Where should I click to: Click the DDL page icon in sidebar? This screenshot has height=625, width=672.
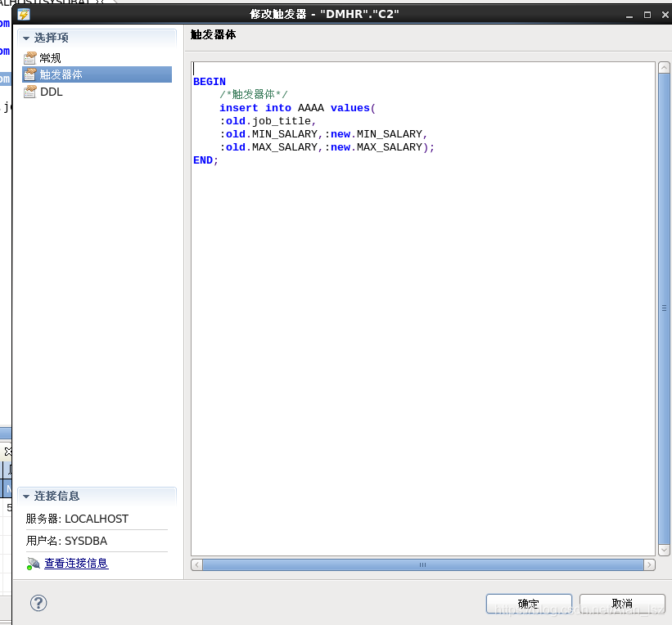click(x=30, y=92)
